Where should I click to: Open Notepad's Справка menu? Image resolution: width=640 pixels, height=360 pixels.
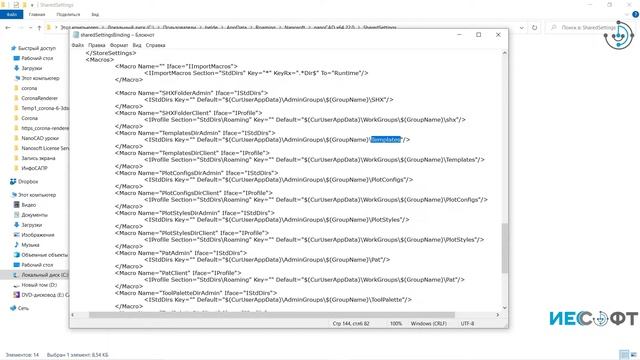[156, 45]
